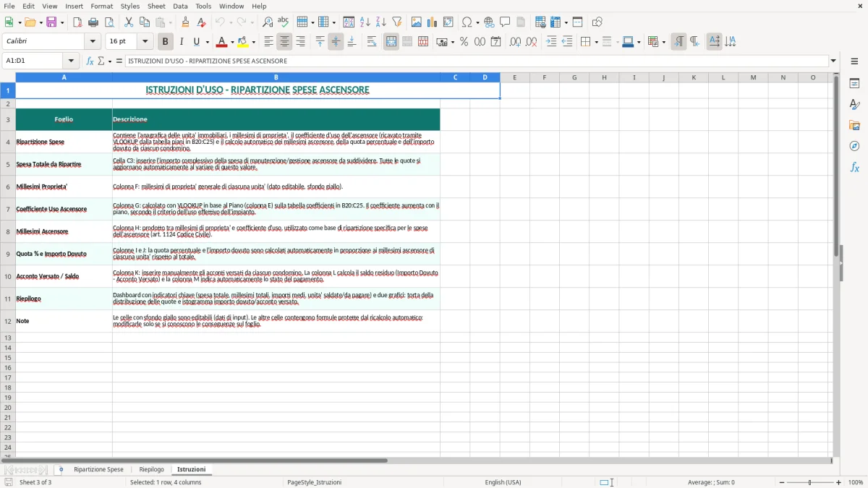Open the background color dropdown arrow
This screenshot has width=868, height=488.
252,42
